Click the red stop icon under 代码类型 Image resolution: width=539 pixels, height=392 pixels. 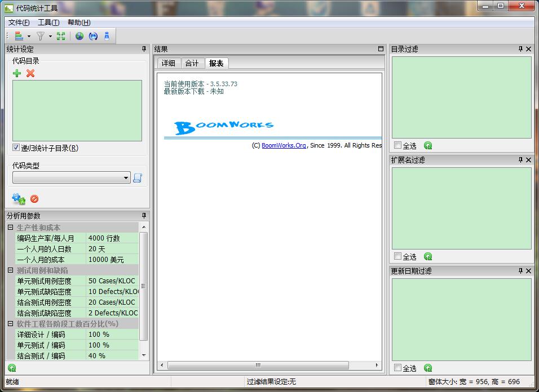click(x=34, y=199)
